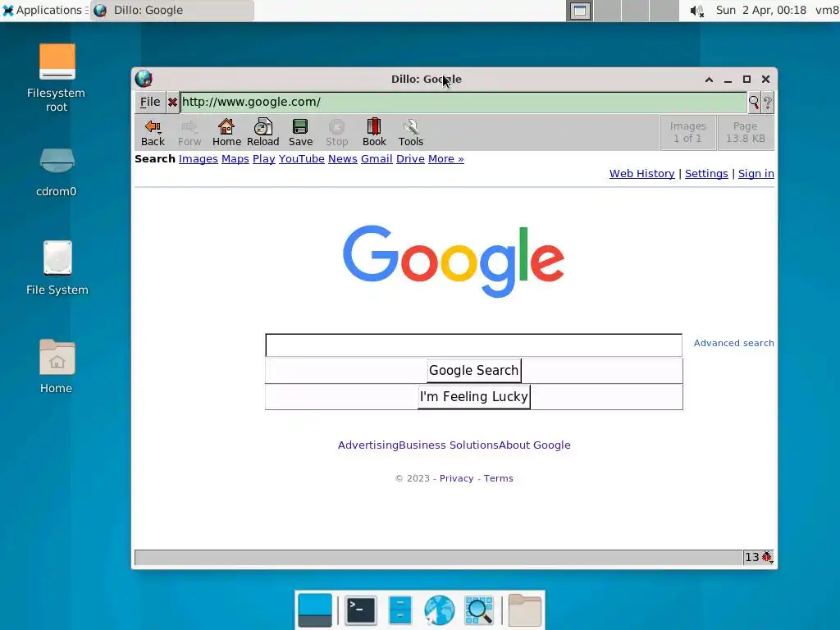This screenshot has height=630, width=840.
Task: Open the Terms link
Action: 498,478
